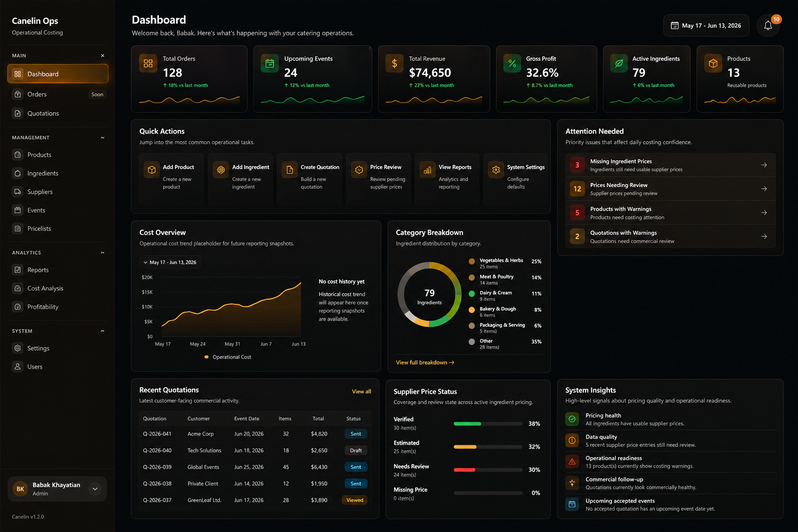Open Quotations in the sidebar
This screenshot has width=798, height=532.
pyautogui.click(x=58, y=113)
